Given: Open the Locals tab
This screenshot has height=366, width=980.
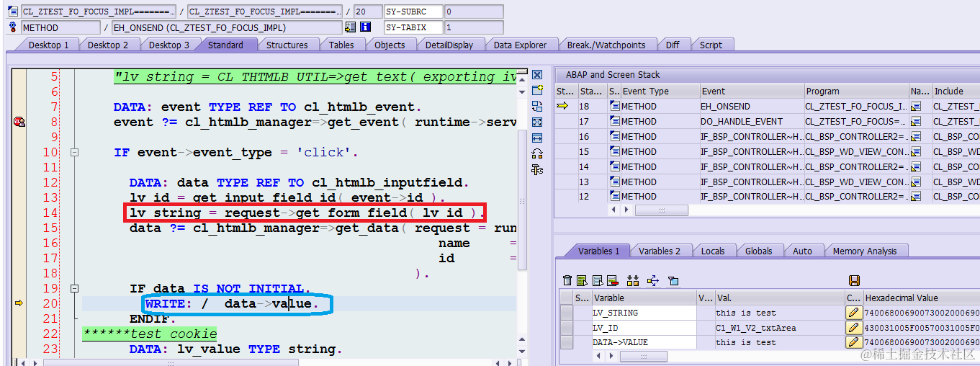Looking at the screenshot, I should click(x=713, y=251).
